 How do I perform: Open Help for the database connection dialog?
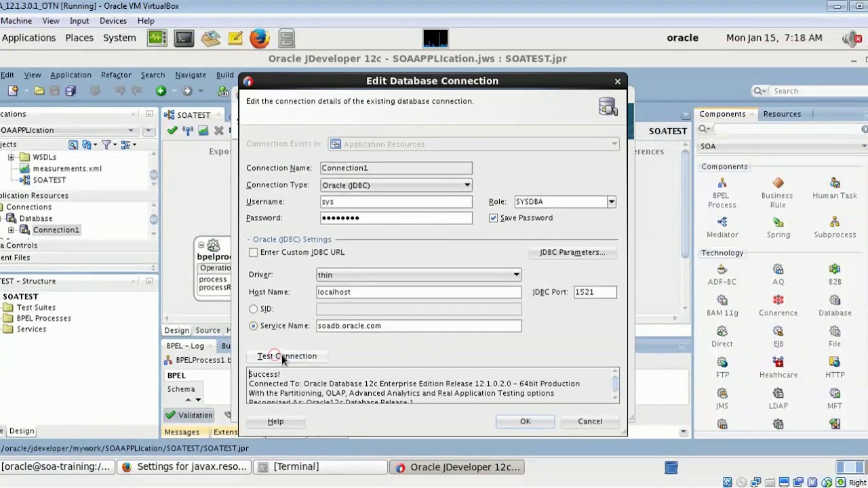(x=275, y=422)
